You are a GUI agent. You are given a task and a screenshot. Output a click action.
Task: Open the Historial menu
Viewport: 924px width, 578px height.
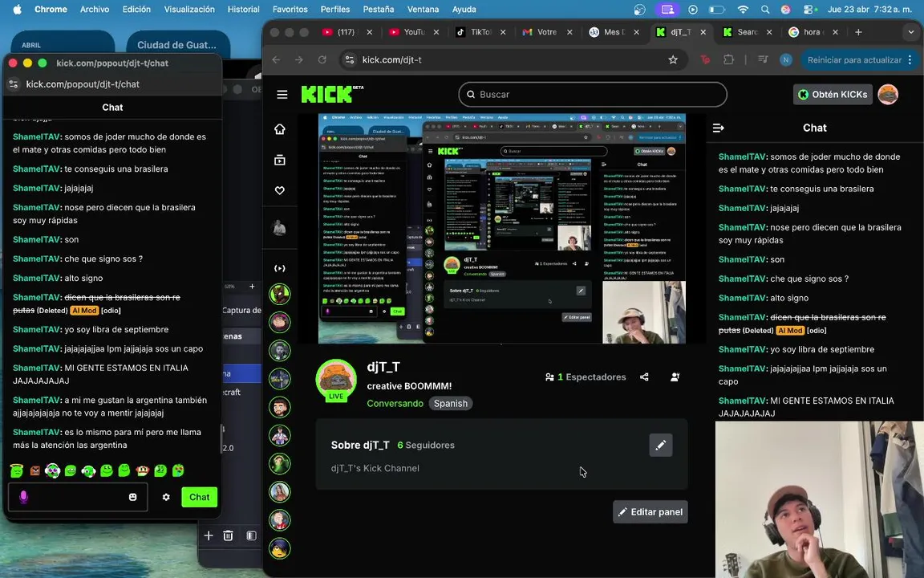pos(243,10)
